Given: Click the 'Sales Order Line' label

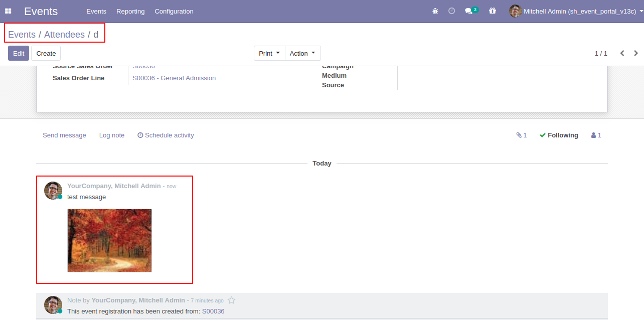Looking at the screenshot, I should 79,78.
